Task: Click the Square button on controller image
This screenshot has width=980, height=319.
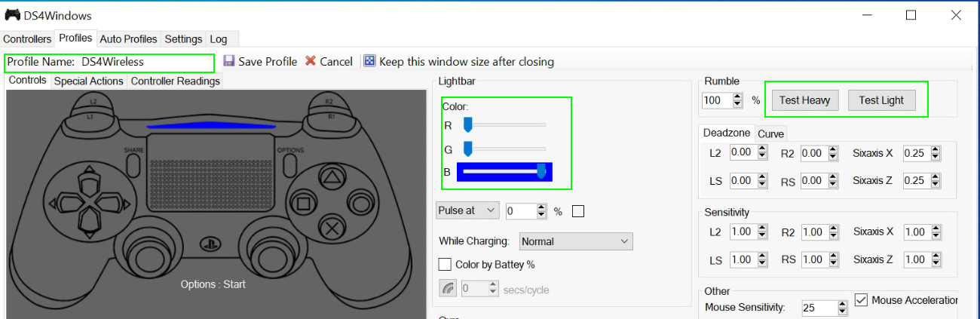Action: click(304, 203)
